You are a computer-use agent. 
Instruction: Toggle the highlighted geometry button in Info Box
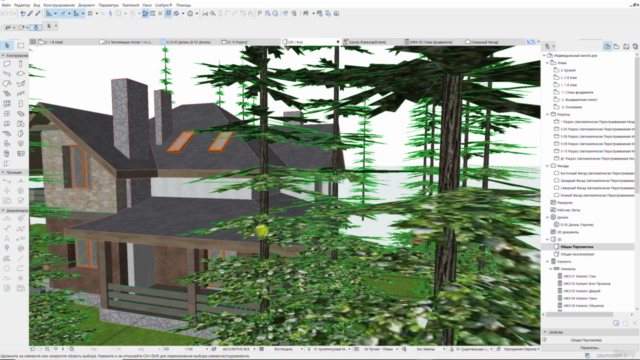click(x=36, y=27)
